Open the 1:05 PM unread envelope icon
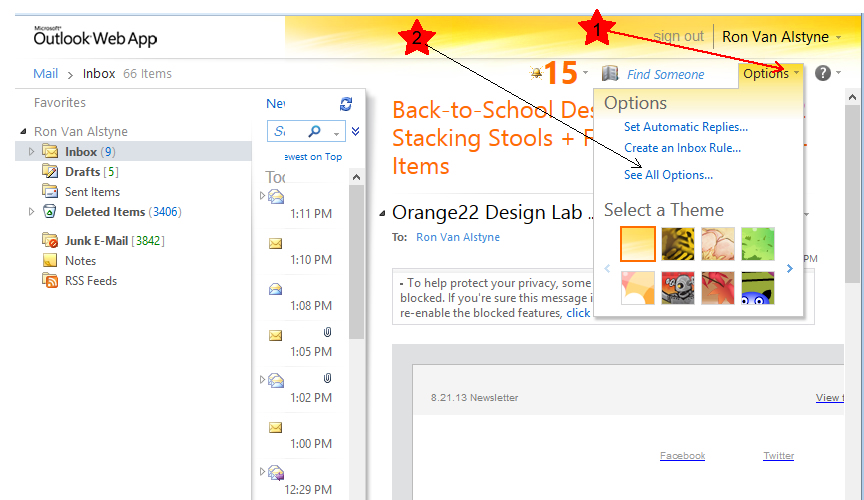 276,335
